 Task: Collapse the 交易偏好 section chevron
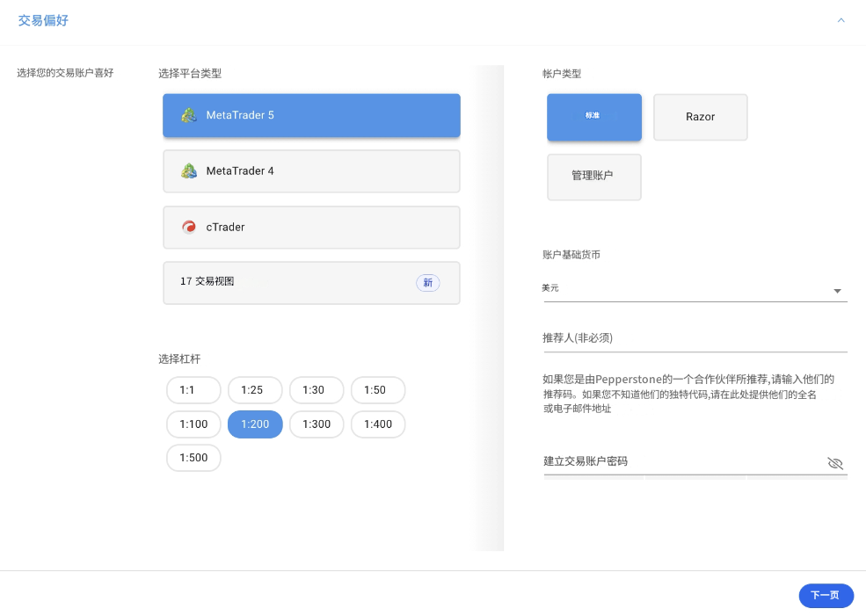coord(841,20)
